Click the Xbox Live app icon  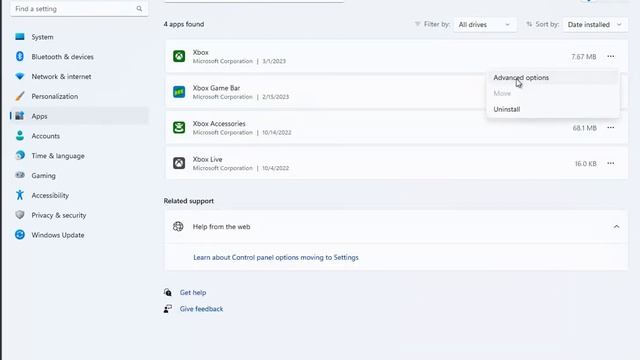(x=179, y=163)
